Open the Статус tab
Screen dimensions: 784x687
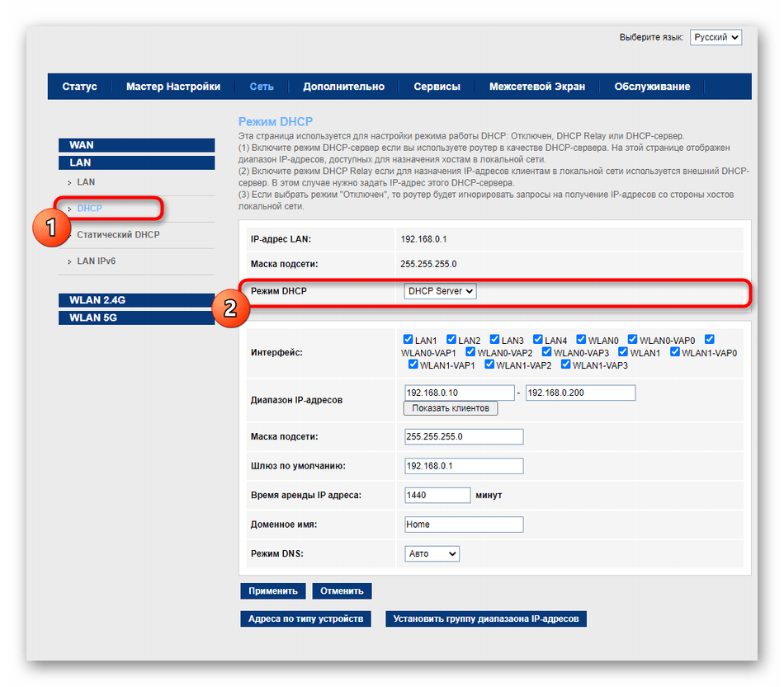point(79,87)
